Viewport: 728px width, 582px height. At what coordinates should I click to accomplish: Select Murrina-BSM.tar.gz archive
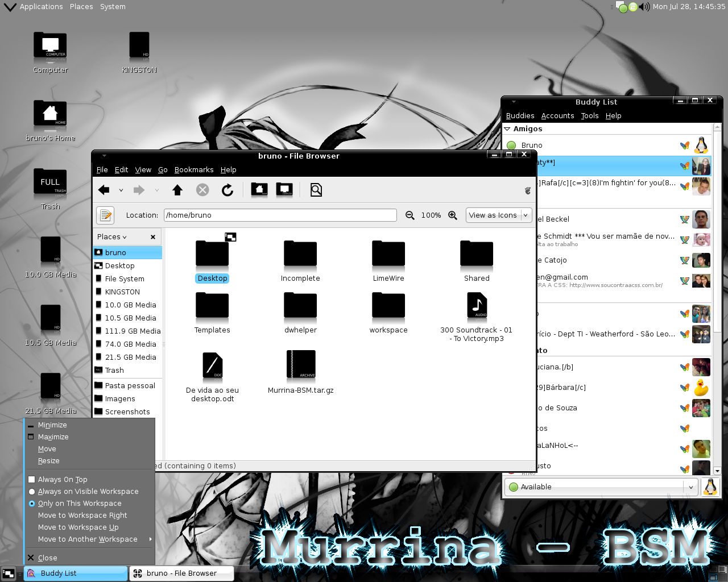(300, 373)
